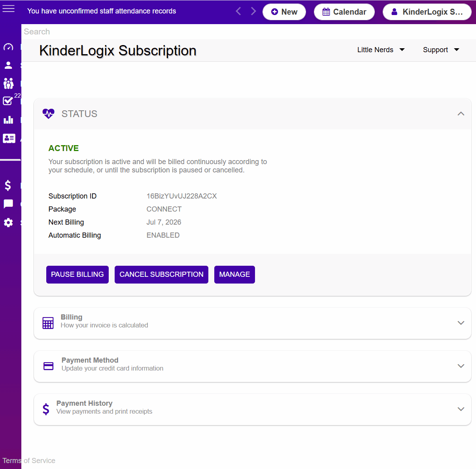The width and height of the screenshot is (476, 469).
Task: Select the Subscription ID value 16BizYUvUJ228A2CX
Action: 181,196
